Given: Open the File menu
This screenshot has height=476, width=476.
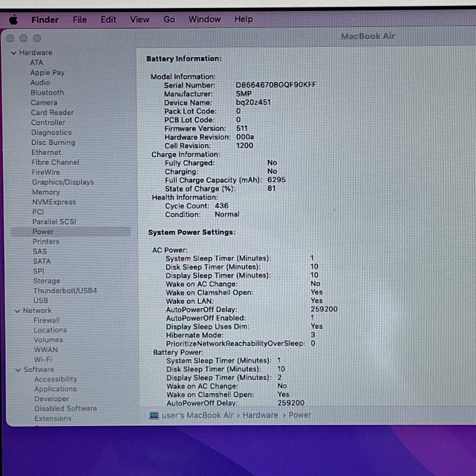Looking at the screenshot, I should pos(80,20).
